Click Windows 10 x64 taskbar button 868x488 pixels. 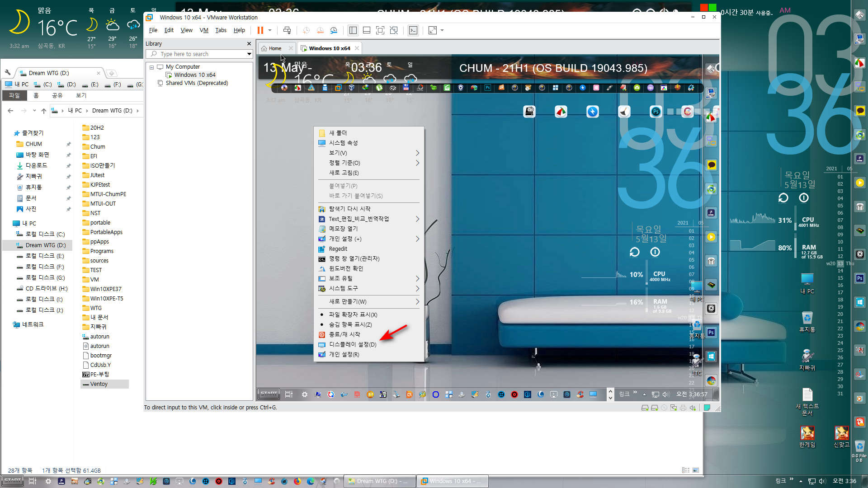(452, 481)
